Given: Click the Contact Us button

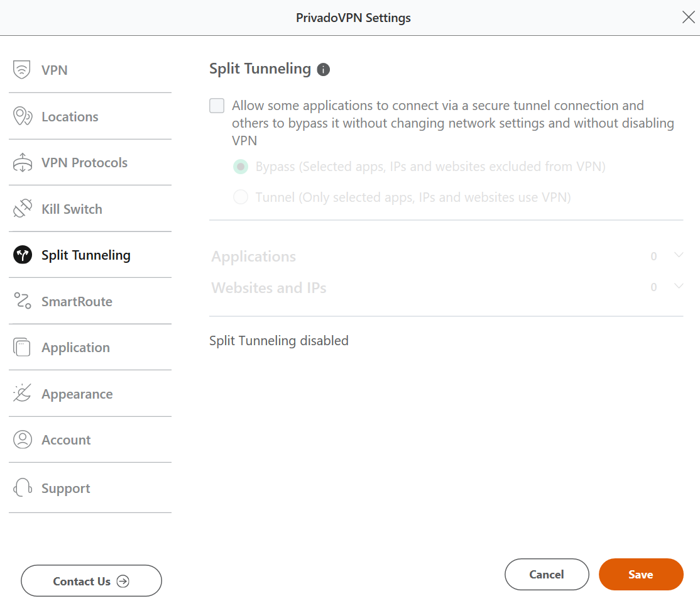Looking at the screenshot, I should click(x=91, y=581).
